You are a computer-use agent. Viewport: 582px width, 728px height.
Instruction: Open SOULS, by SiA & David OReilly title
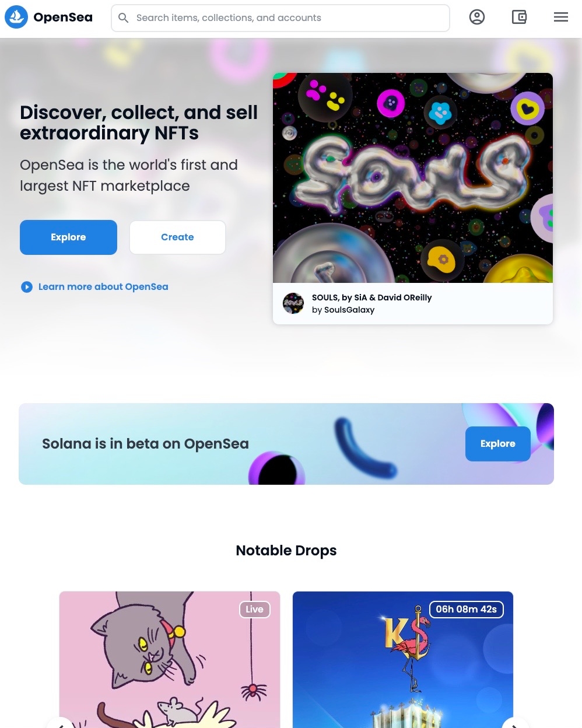point(372,297)
